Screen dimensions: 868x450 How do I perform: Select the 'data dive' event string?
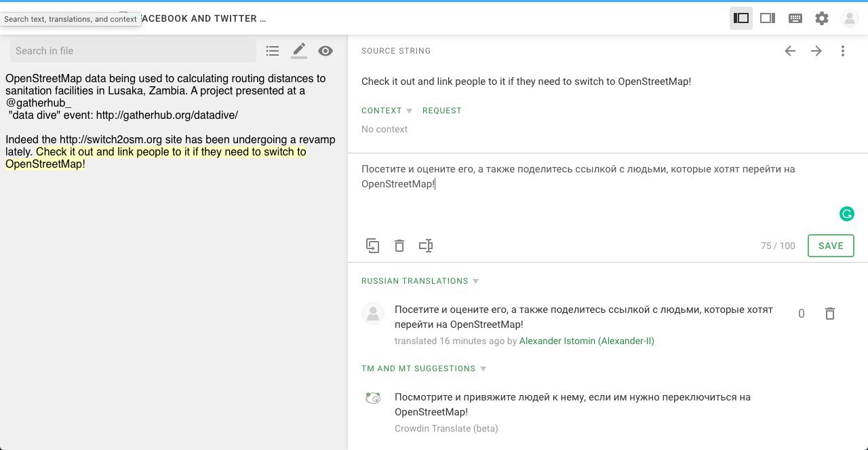coord(123,115)
